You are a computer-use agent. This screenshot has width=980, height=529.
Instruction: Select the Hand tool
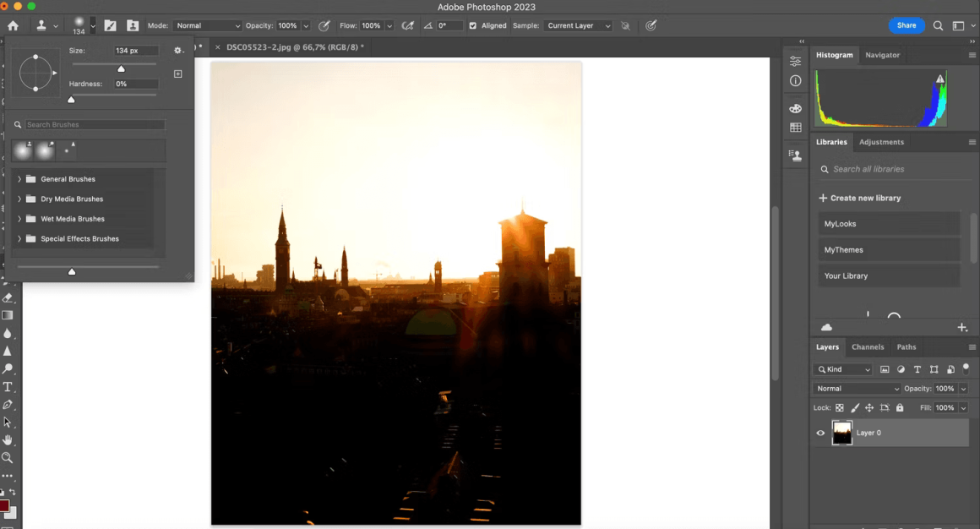(x=8, y=440)
